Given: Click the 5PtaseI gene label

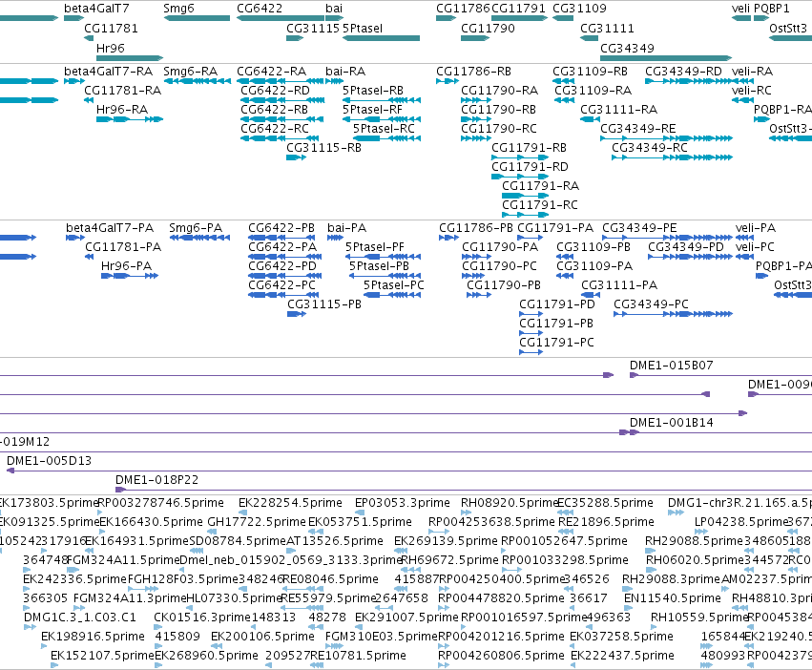Looking at the screenshot, I should click(363, 29).
